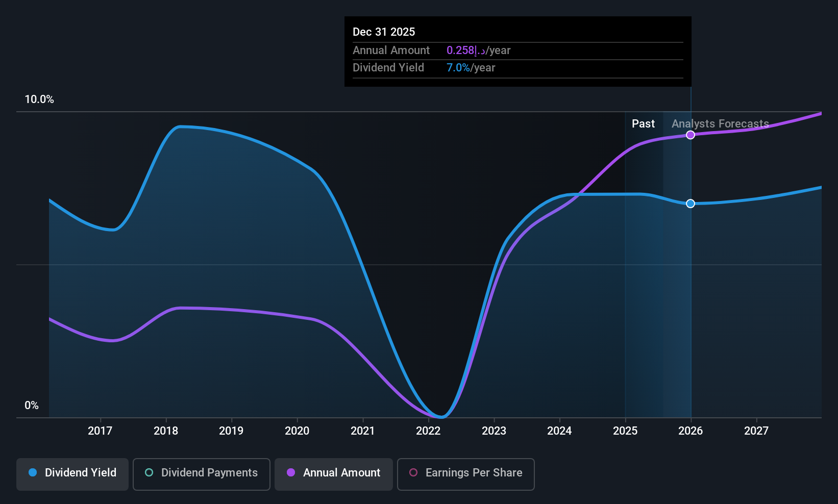838x504 pixels.
Task: Click the 2025 x-axis year label
Action: pyautogui.click(x=625, y=431)
